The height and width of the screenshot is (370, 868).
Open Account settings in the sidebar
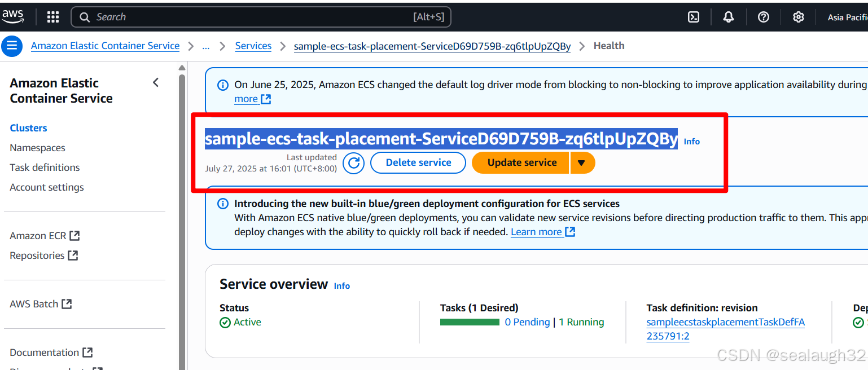(x=47, y=187)
